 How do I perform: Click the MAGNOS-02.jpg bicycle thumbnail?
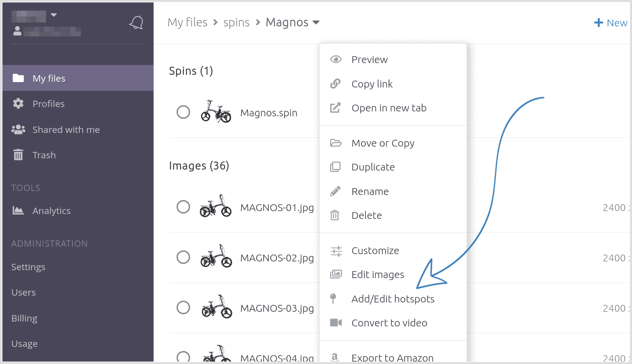click(x=216, y=257)
